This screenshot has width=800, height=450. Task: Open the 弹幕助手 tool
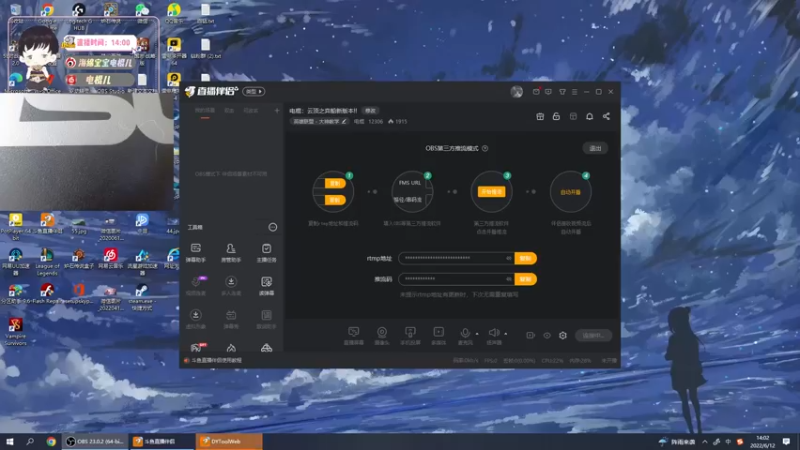point(195,253)
